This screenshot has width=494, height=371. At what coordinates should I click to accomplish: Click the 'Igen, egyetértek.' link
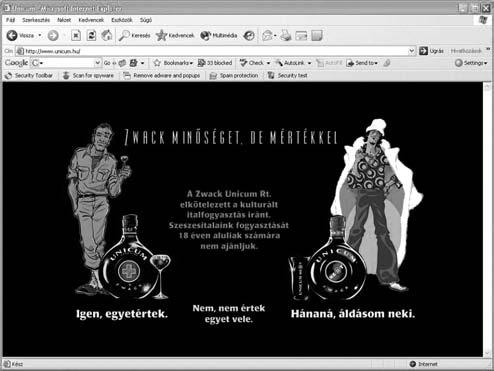(122, 314)
